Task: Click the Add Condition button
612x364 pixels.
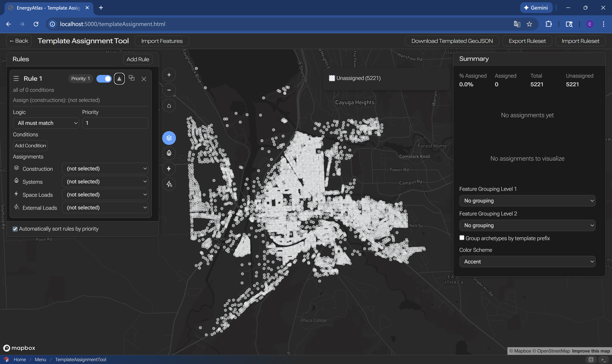Action: pyautogui.click(x=30, y=145)
